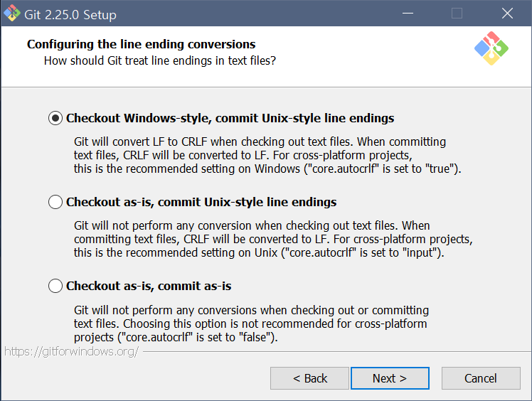Image resolution: width=532 pixels, height=401 pixels.
Task: Close the Git 2.25.0 Setup window
Action: 507,14
